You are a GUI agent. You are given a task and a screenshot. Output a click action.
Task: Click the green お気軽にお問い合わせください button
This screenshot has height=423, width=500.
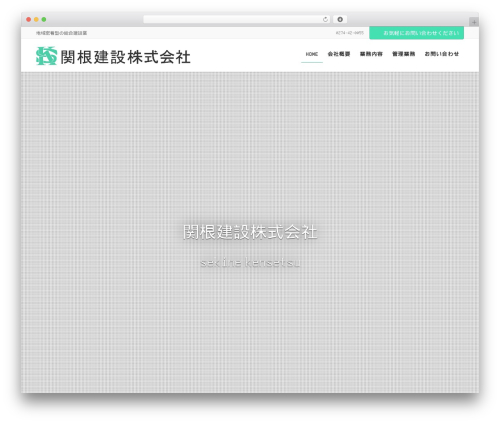[416, 33]
